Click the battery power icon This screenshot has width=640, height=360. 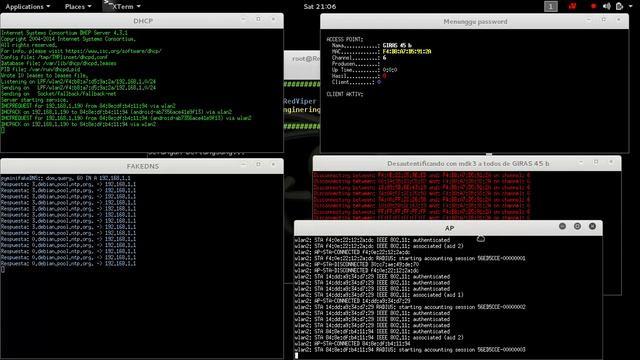click(x=619, y=6)
